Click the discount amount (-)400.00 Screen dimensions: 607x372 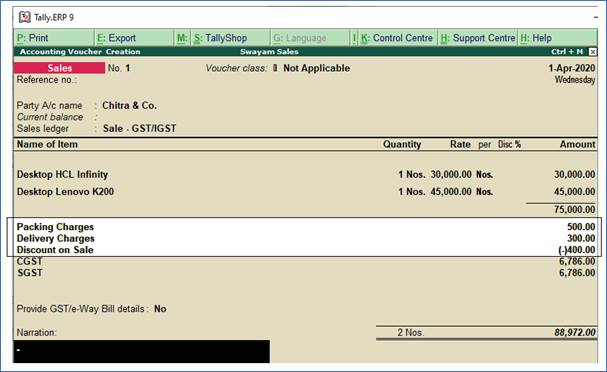[x=577, y=250]
